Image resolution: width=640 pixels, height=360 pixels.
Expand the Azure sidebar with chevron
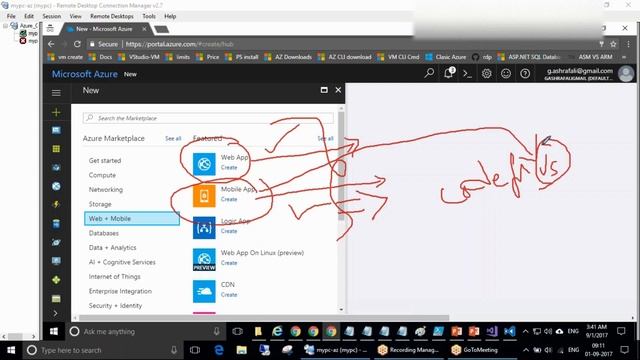point(56,313)
